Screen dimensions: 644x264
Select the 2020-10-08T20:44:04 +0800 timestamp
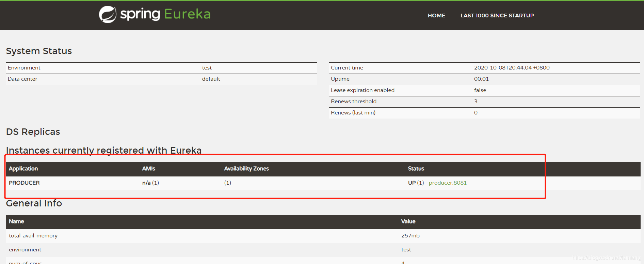(512, 68)
